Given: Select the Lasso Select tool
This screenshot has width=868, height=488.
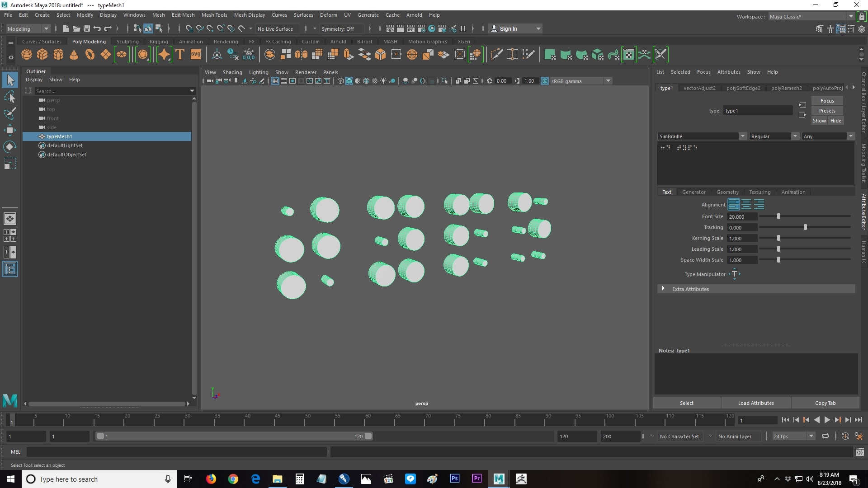Looking at the screenshot, I should pos(10,97).
